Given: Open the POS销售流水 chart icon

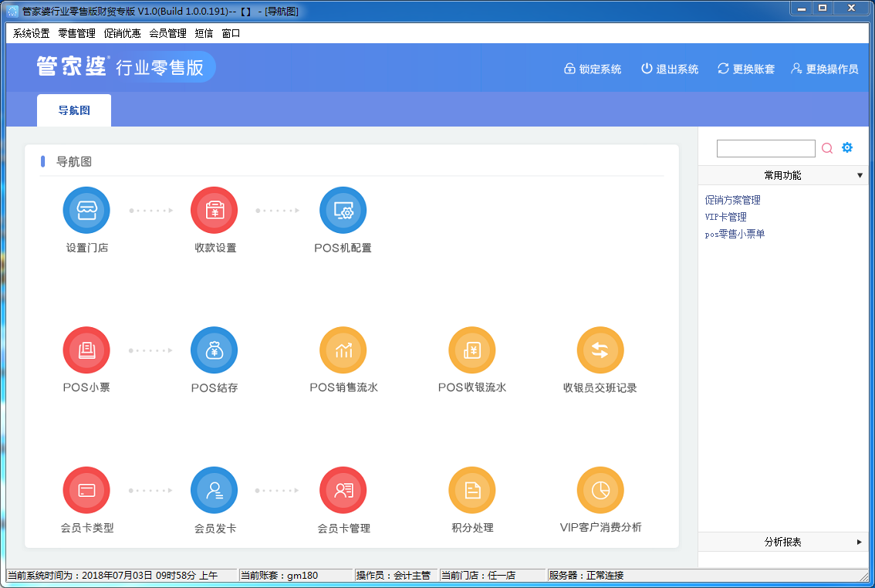Looking at the screenshot, I should pyautogui.click(x=343, y=350).
